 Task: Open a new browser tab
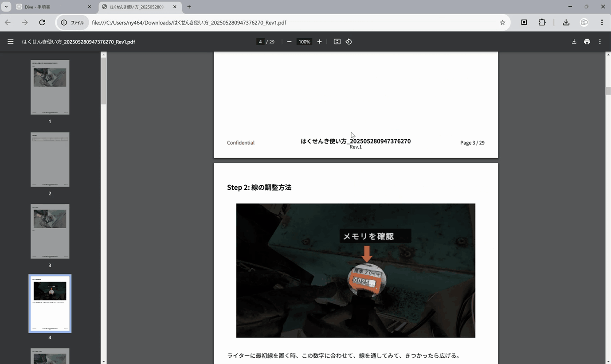(x=189, y=7)
